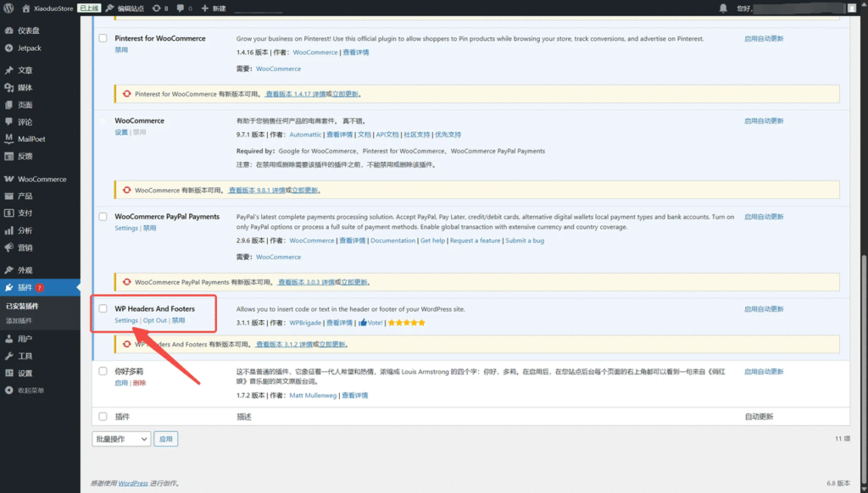Open the updates icon showing 8

[157, 8]
